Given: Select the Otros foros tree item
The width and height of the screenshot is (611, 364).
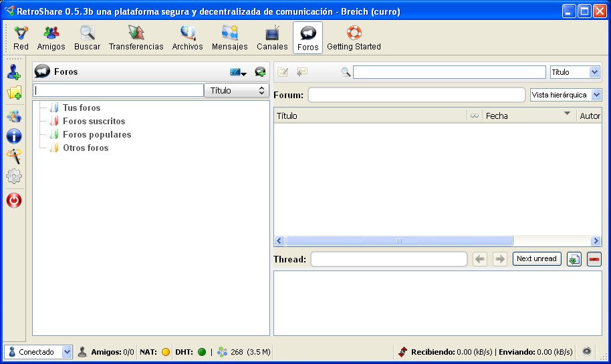Looking at the screenshot, I should click(x=86, y=148).
